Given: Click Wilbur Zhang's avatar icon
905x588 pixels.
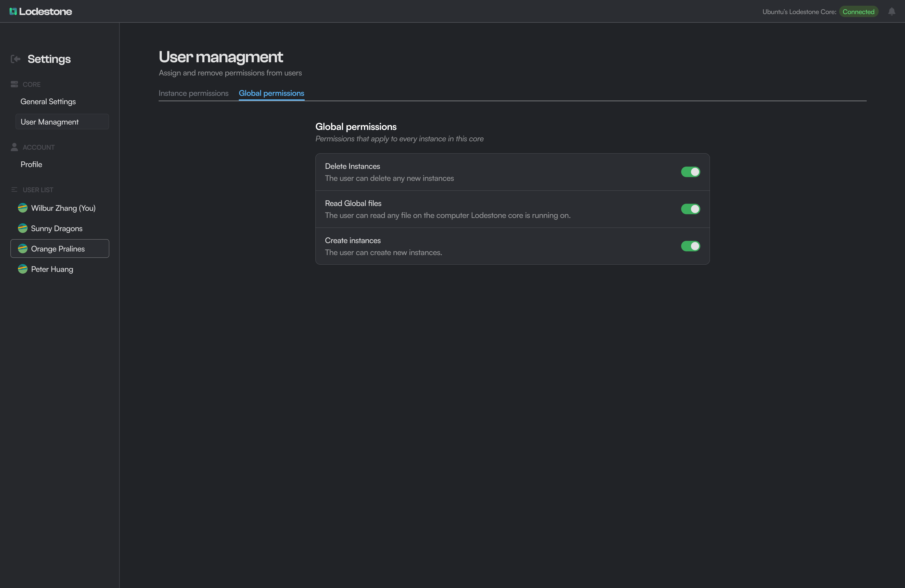Looking at the screenshot, I should pyautogui.click(x=23, y=208).
